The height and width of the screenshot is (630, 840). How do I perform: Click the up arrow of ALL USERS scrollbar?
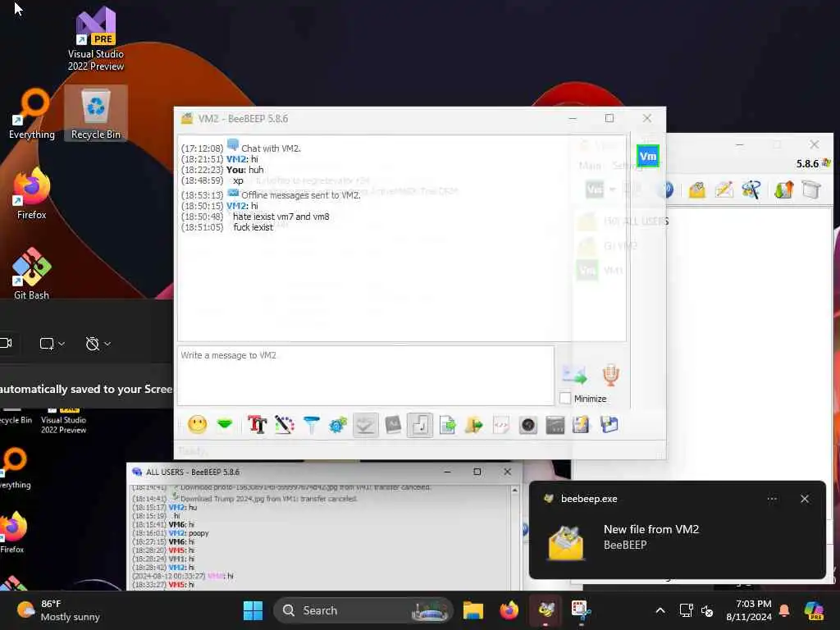[515, 491]
